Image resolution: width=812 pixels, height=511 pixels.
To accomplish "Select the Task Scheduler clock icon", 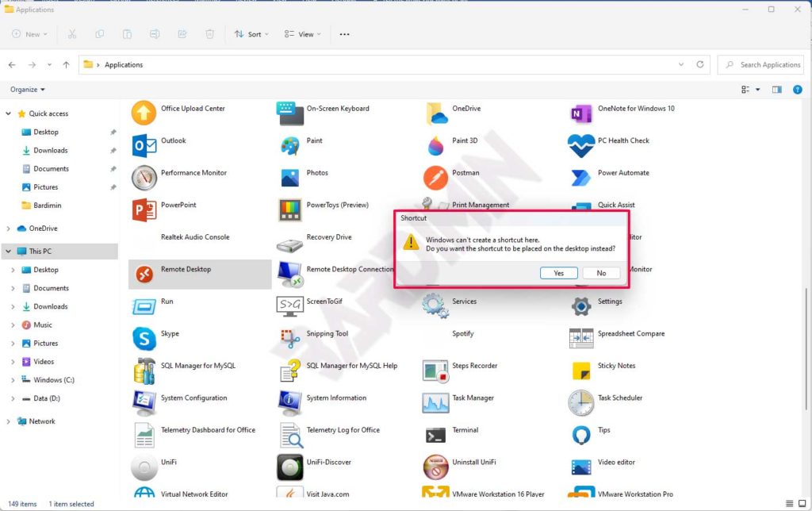I will 581,403.
